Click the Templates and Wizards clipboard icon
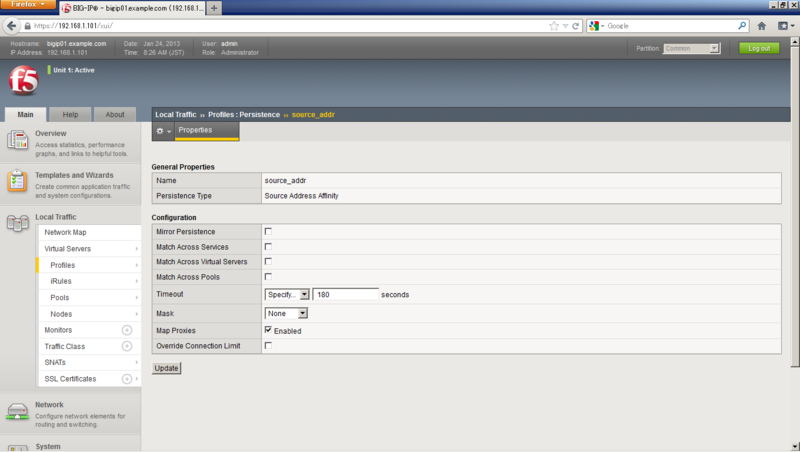 (x=17, y=181)
